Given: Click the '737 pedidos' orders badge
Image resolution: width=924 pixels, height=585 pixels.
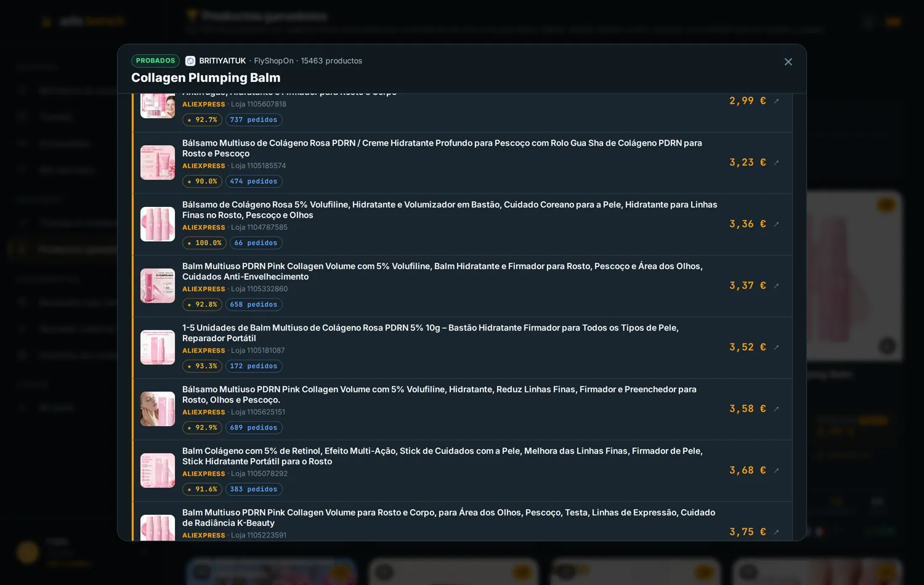Looking at the screenshot, I should coord(254,120).
